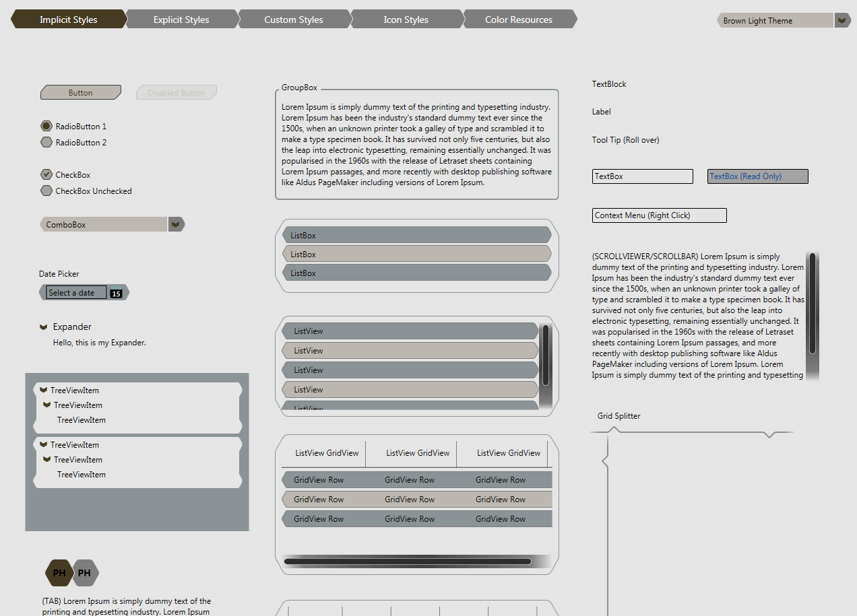Click the ListView vertical scrollbar thumb
The image size is (857, 616).
(546, 355)
